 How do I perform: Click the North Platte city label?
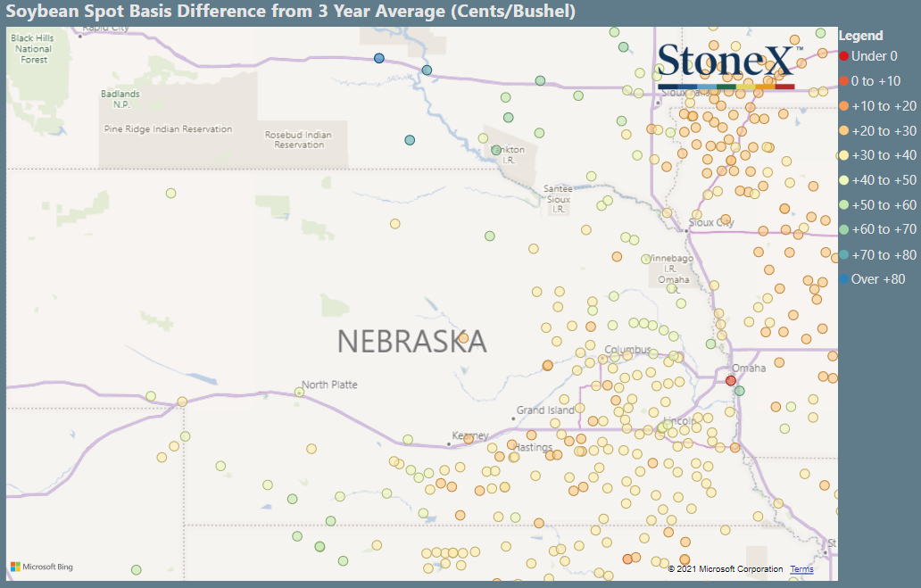tap(329, 385)
